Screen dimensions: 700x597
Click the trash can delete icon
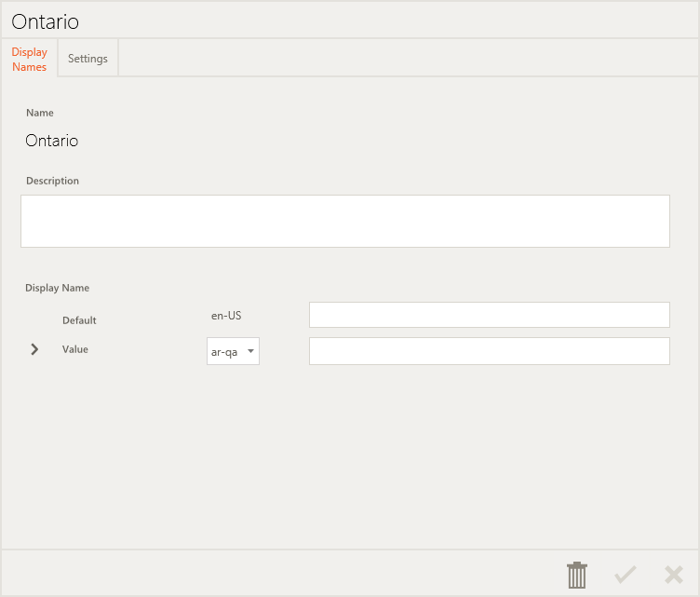pos(577,575)
